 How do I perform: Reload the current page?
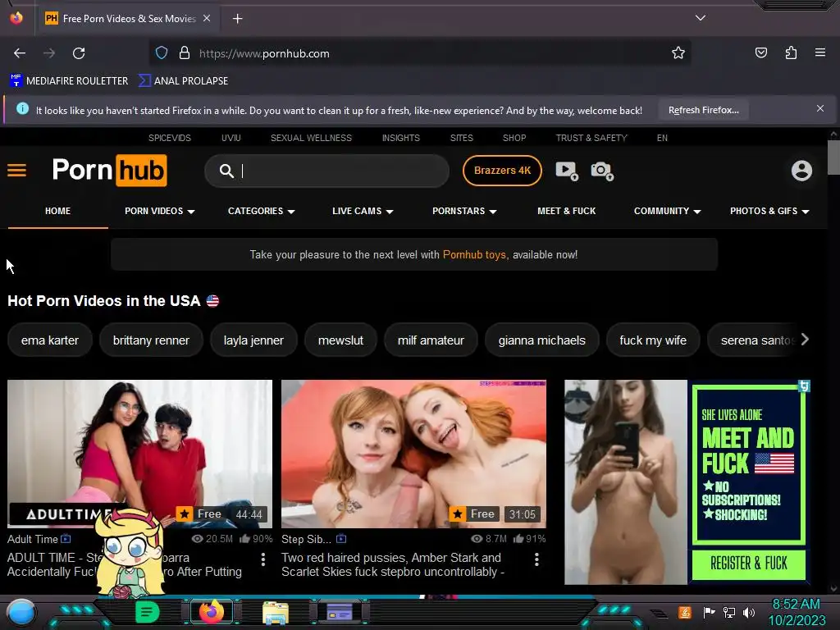(x=79, y=53)
